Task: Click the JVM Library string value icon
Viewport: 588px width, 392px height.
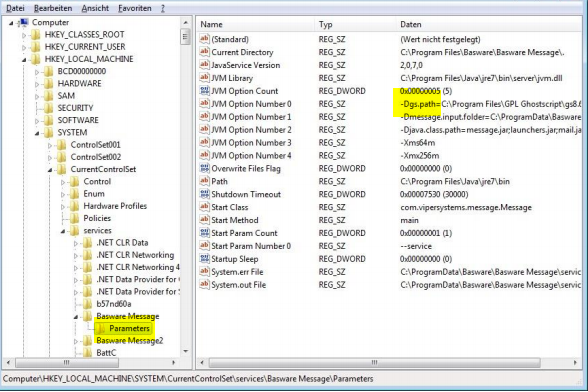Action: tap(204, 78)
